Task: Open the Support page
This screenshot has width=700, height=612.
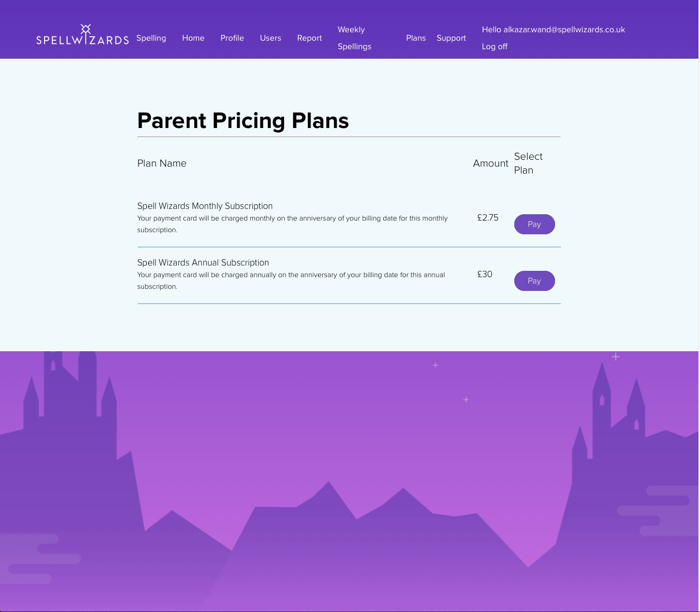Action: click(x=451, y=38)
